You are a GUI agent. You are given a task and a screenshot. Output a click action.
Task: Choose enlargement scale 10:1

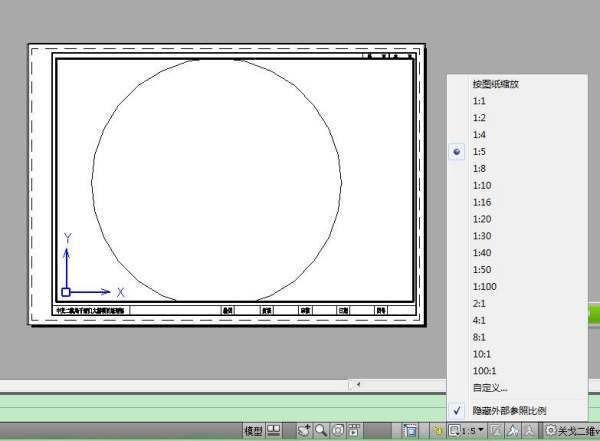tap(517, 354)
